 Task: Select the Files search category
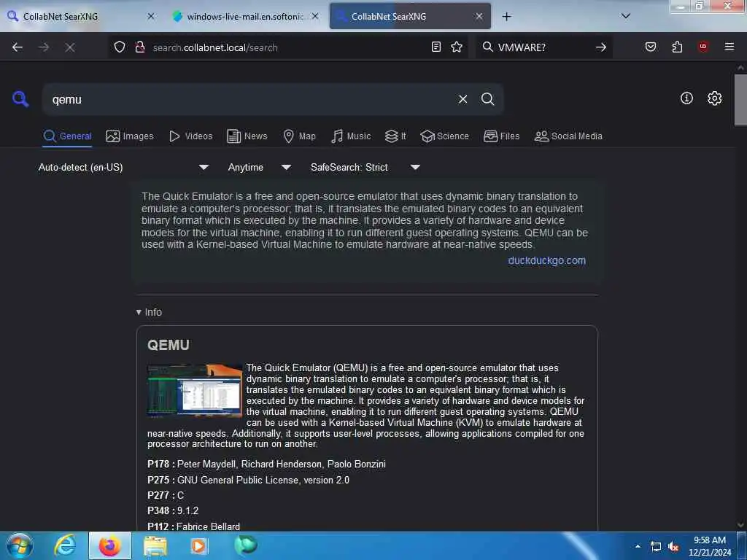(x=502, y=136)
